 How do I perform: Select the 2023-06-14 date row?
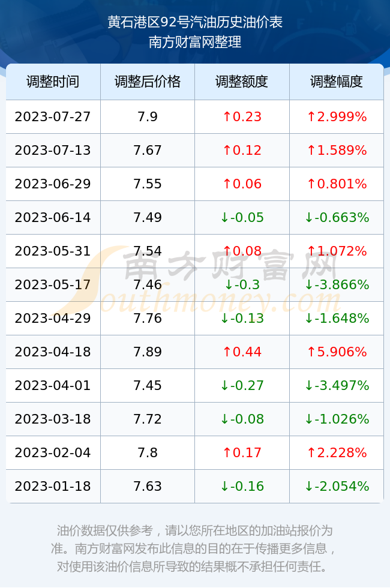(x=194, y=217)
